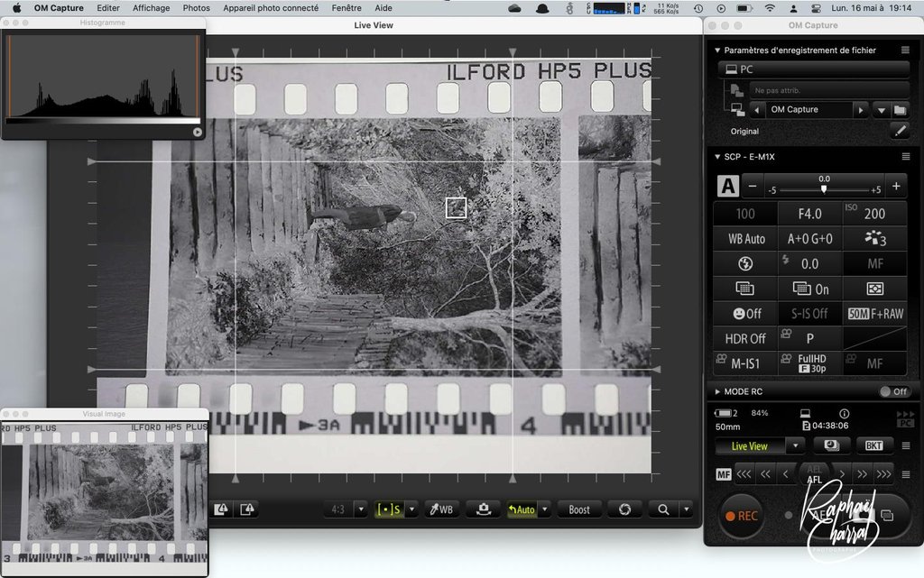Open the picture mode 3 icon
Image resolution: width=924 pixels, height=578 pixels.
[874, 239]
